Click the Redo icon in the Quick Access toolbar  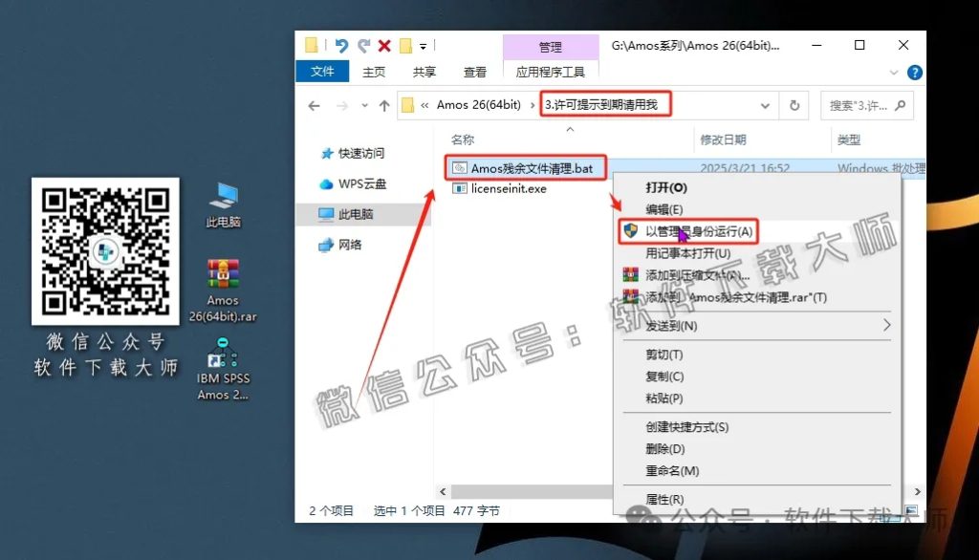[x=364, y=45]
